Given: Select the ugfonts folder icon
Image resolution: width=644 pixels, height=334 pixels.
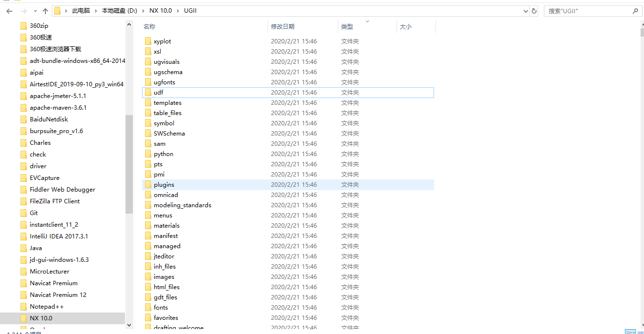Looking at the screenshot, I should click(x=148, y=82).
